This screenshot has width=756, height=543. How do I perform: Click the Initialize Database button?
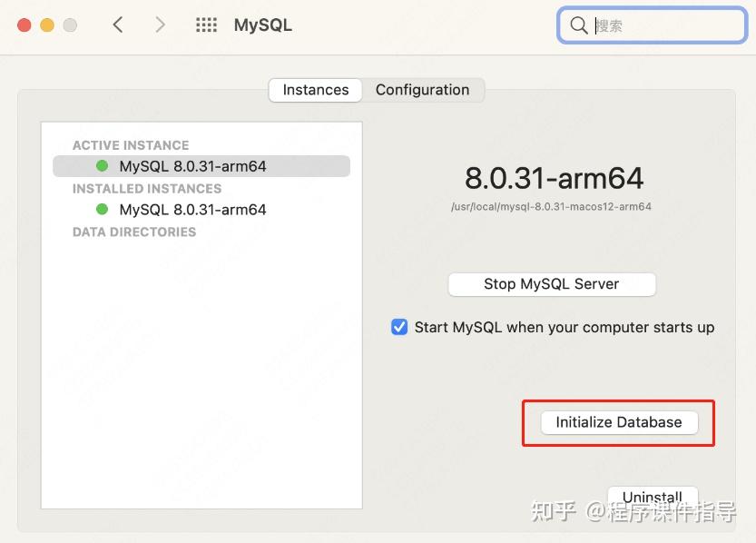tap(618, 421)
